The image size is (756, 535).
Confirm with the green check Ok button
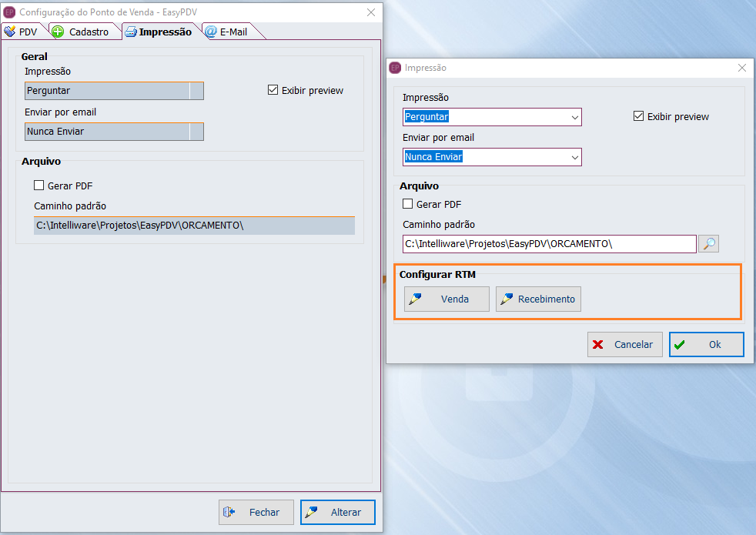(706, 345)
